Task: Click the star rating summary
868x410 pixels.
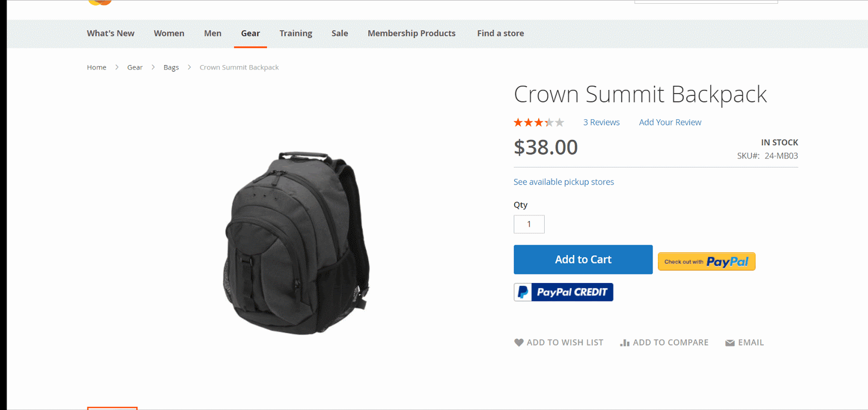Action: click(x=539, y=123)
